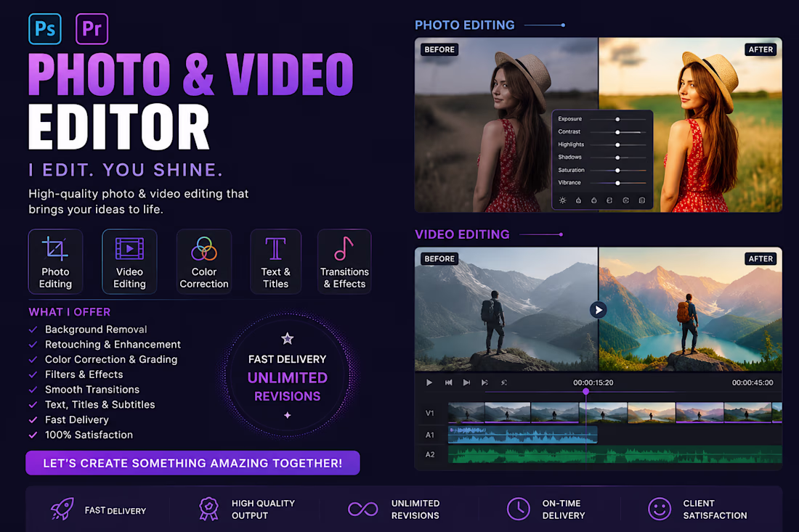Adjust the Highlights slider handle
This screenshot has width=799, height=532.
[x=617, y=144]
